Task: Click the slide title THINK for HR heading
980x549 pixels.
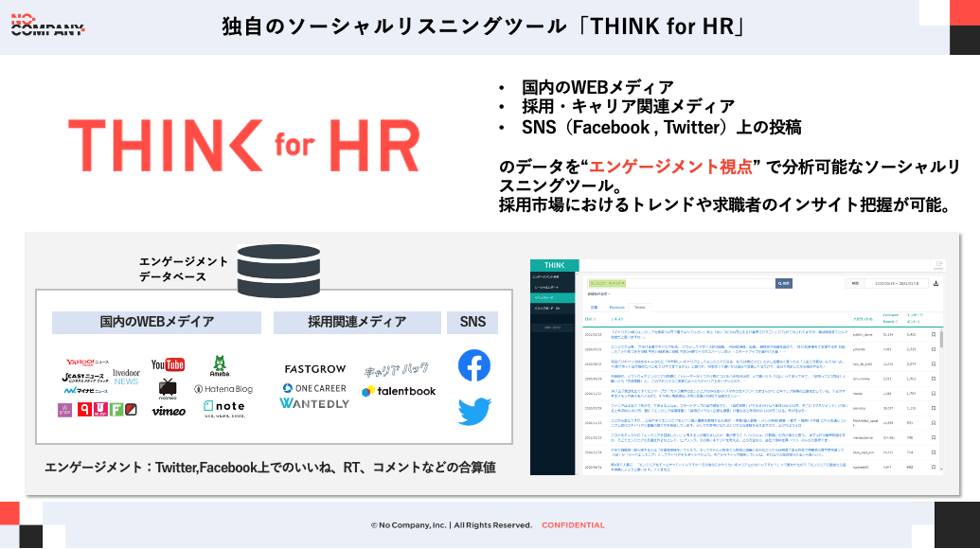Action: tap(483, 27)
